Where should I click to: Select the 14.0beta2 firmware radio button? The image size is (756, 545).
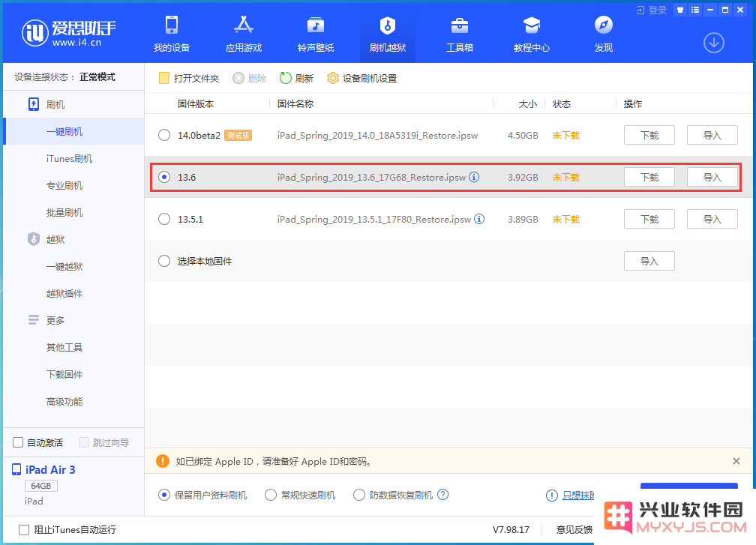[x=164, y=135]
